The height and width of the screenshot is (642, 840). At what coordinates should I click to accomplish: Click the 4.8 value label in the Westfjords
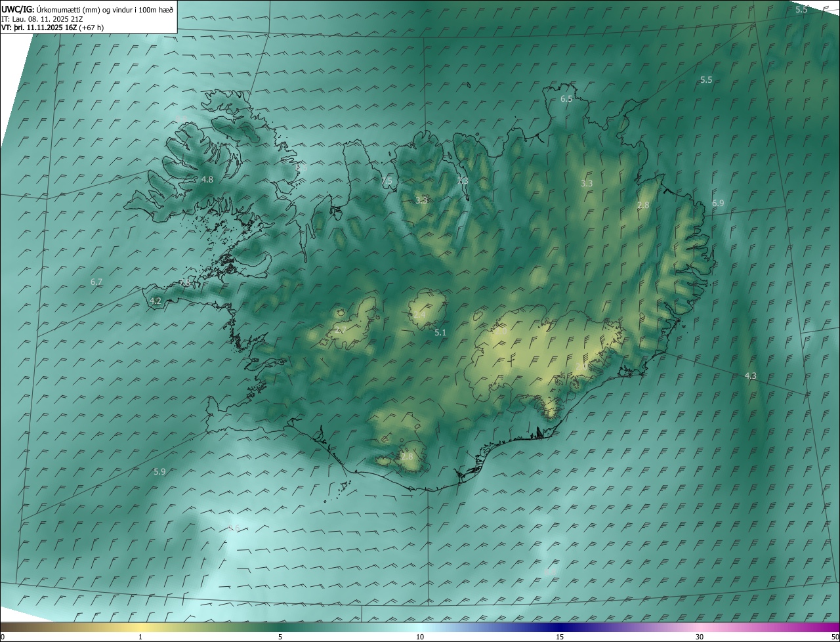(207, 179)
